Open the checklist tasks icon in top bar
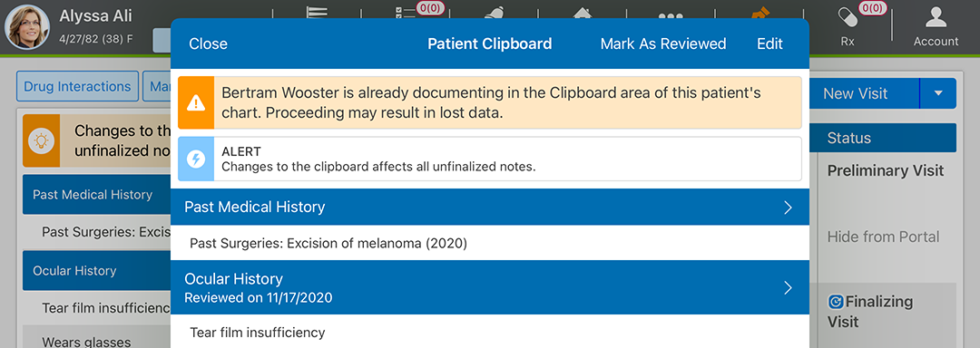The width and height of the screenshot is (980, 348). (x=403, y=11)
